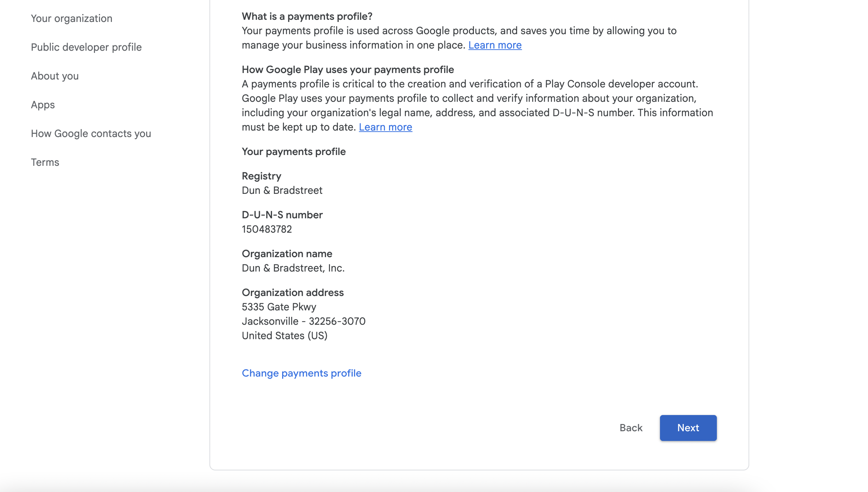Click Learn more about payments profiles
Image resolution: width=868 pixels, height=492 pixels.
[x=494, y=45]
